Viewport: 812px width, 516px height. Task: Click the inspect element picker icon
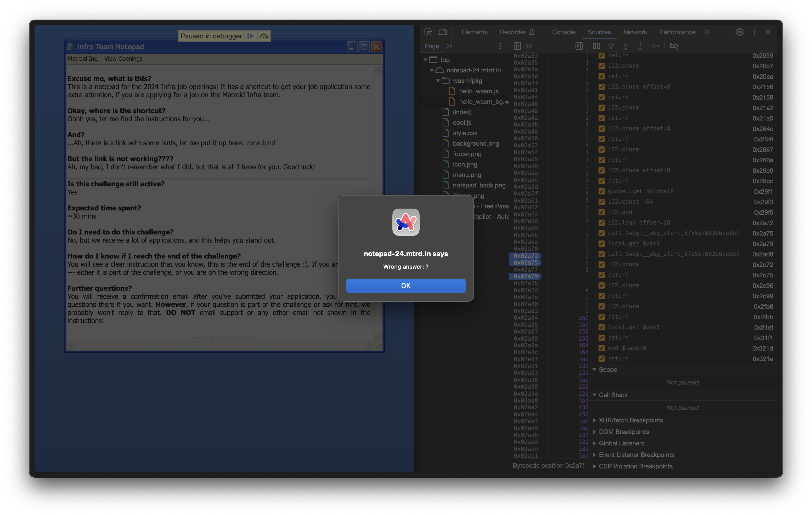click(x=428, y=32)
